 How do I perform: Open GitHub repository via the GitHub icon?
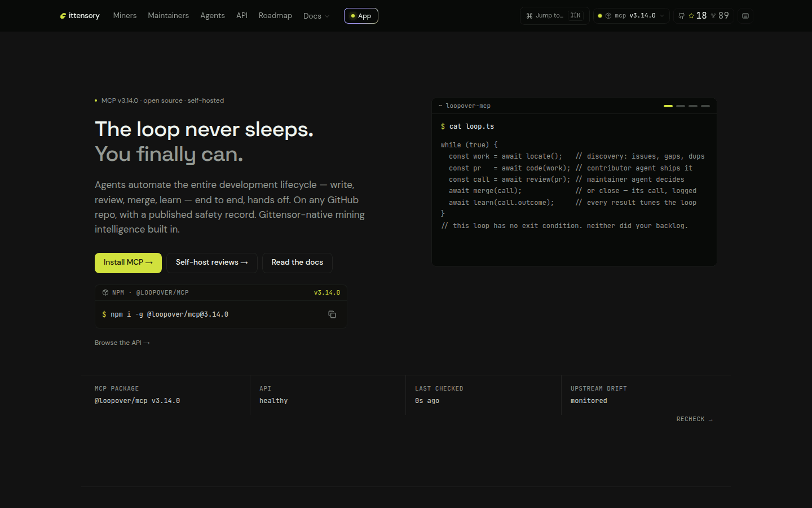click(x=681, y=16)
